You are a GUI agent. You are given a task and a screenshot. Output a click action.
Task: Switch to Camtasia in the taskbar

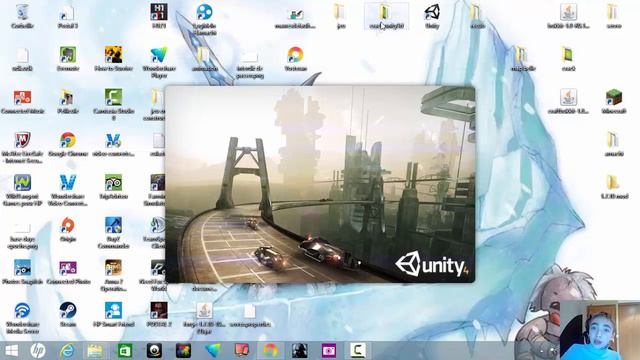(358, 351)
